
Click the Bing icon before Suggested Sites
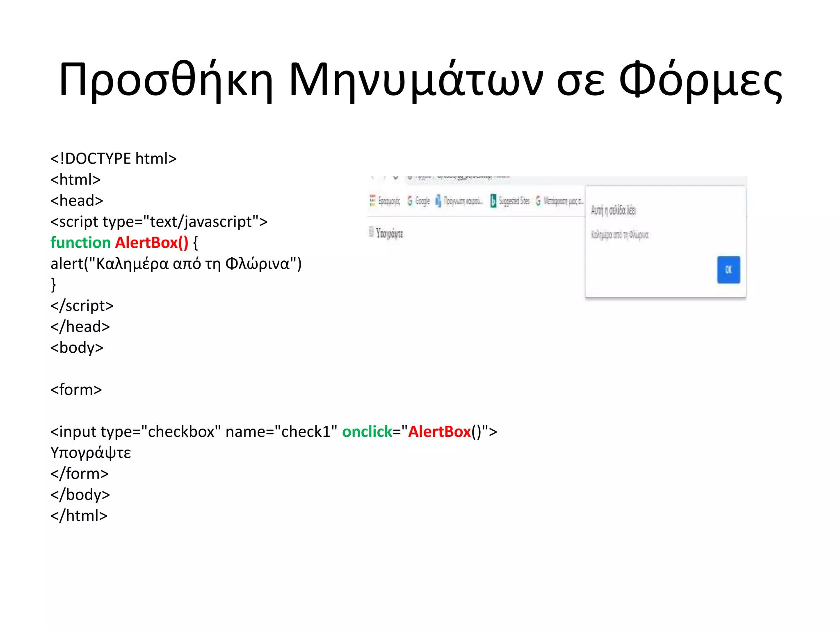pyautogui.click(x=493, y=201)
